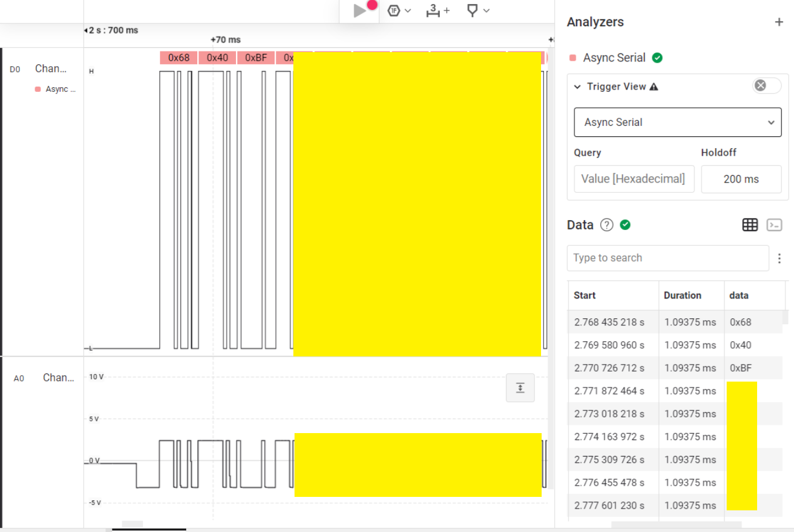Collapse the Trigger View section
The image size is (794, 532).
[x=577, y=87]
